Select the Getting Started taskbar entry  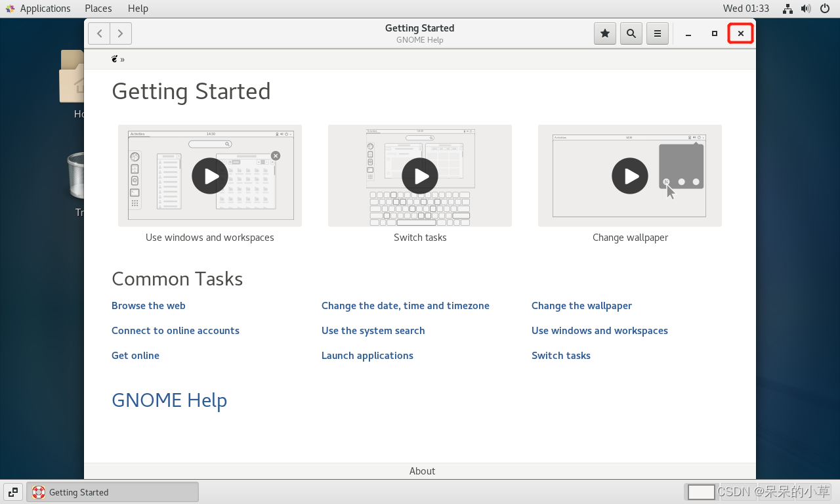click(x=112, y=492)
